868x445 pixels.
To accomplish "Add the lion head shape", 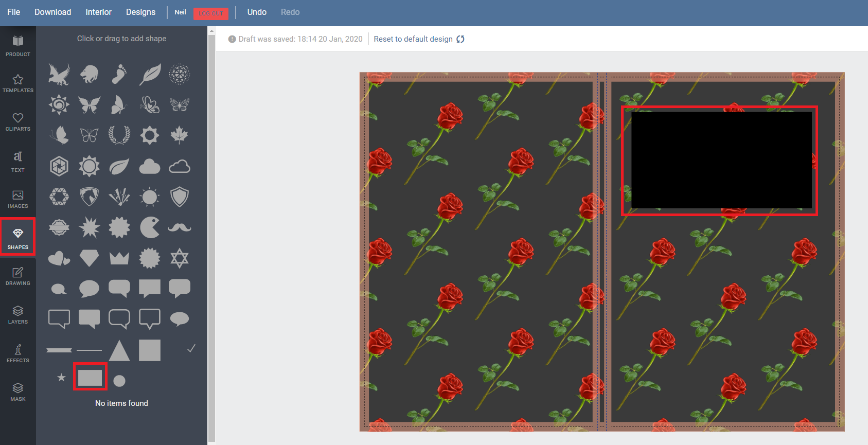I will 89,75.
